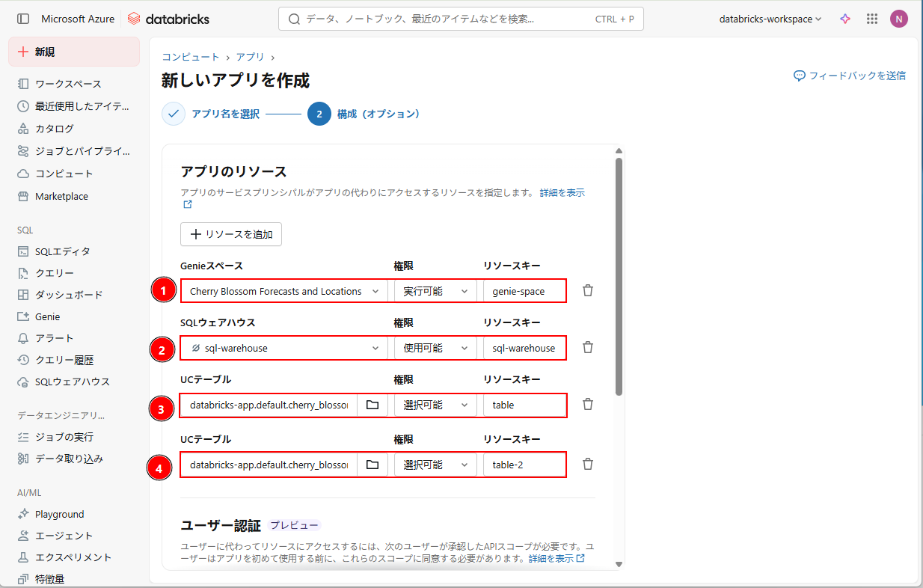Image resolution: width=923 pixels, height=588 pixels.
Task: Browse folder for the table-2 UC table
Action: coord(372,465)
